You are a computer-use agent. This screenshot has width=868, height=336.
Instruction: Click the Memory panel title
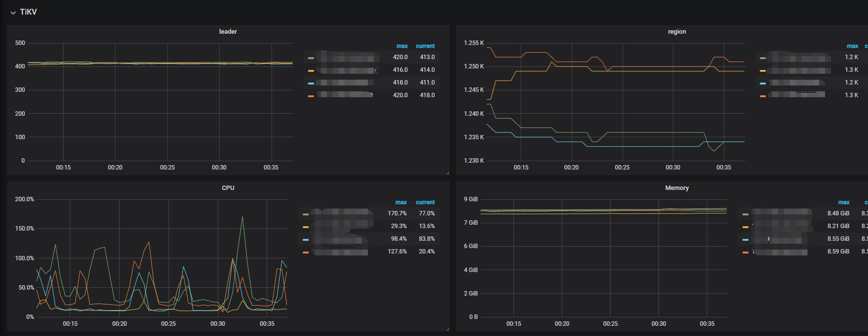[x=677, y=188]
